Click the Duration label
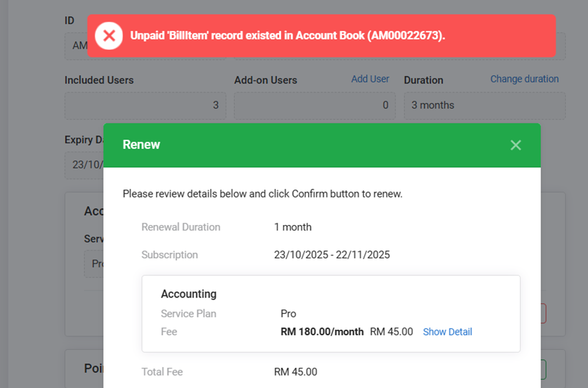The width and height of the screenshot is (588, 388). (x=424, y=80)
